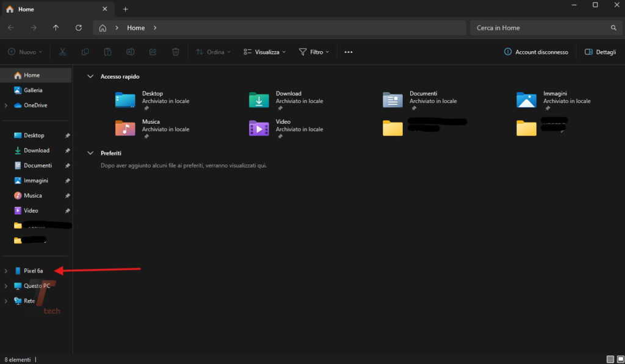Open the Pixel 6a device

coord(34,270)
